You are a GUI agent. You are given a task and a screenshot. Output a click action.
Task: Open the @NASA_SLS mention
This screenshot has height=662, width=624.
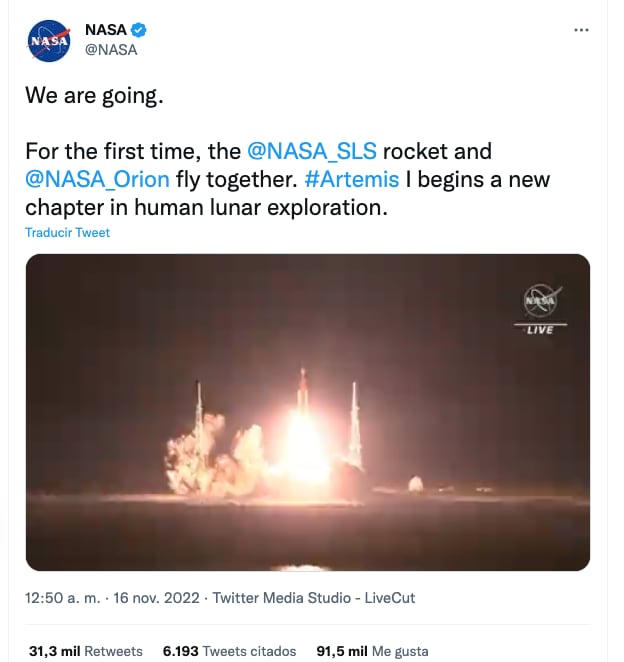[x=312, y=152]
